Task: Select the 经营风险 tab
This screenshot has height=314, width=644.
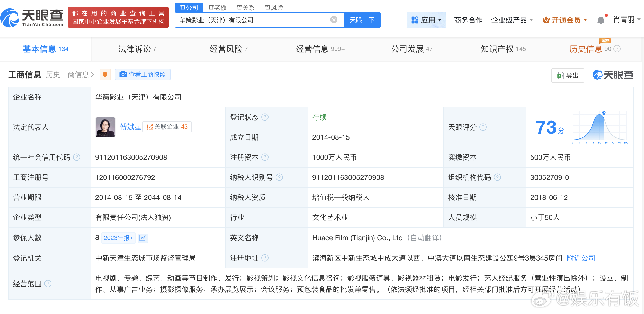Action: click(x=229, y=49)
